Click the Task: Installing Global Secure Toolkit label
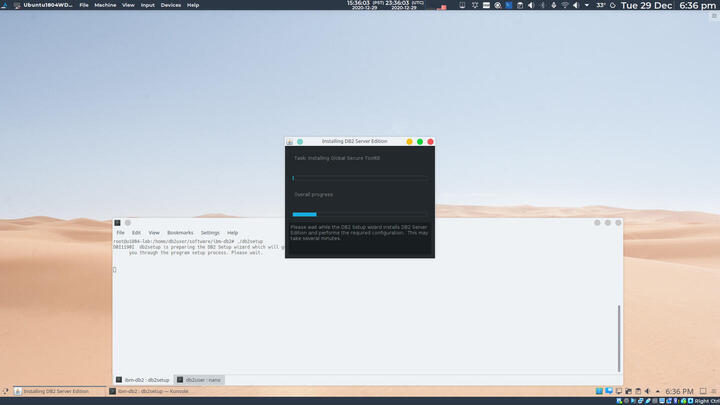 point(337,158)
